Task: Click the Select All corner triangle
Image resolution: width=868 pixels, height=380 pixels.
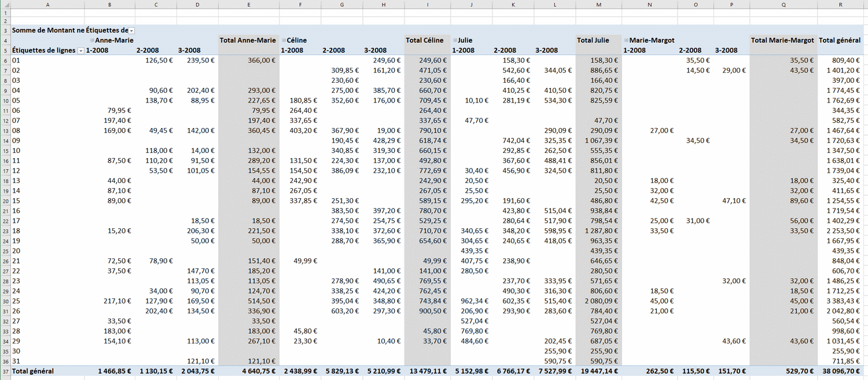Action: [x=5, y=5]
